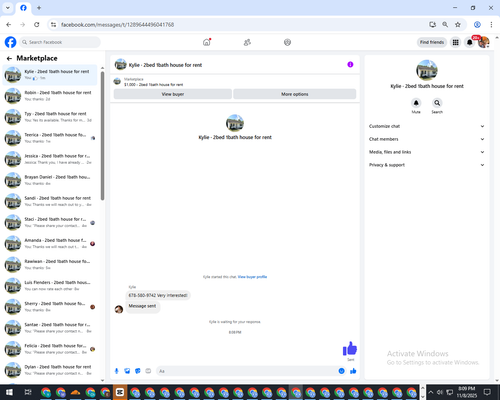
Task: Open the Groups icon in top navigation
Action: 287,42
